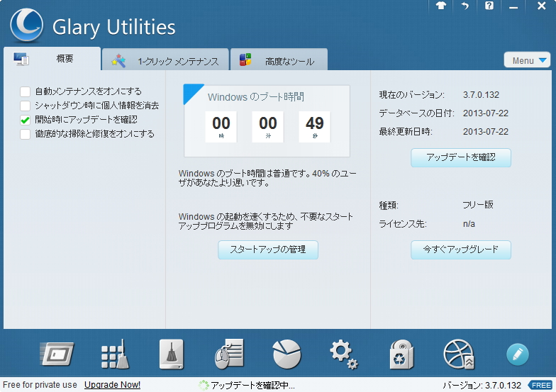Open Disk Space Analyzer pie-chart icon

287,354
